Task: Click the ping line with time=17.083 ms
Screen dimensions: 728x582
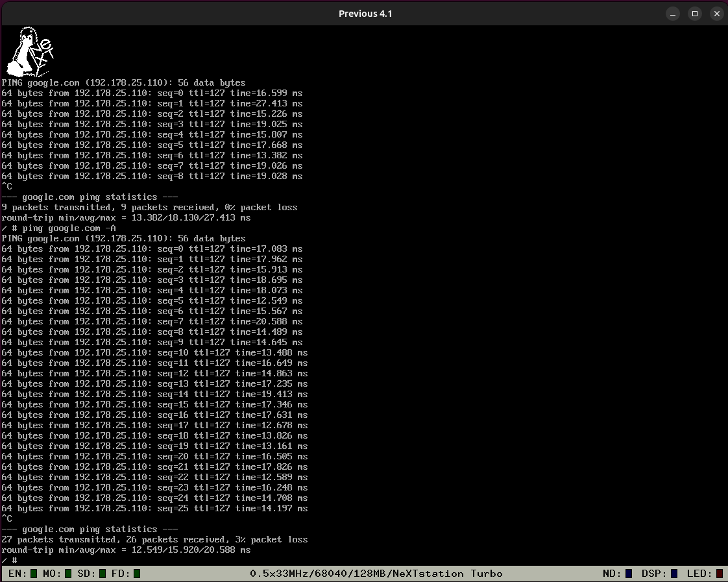Action: [x=152, y=249]
